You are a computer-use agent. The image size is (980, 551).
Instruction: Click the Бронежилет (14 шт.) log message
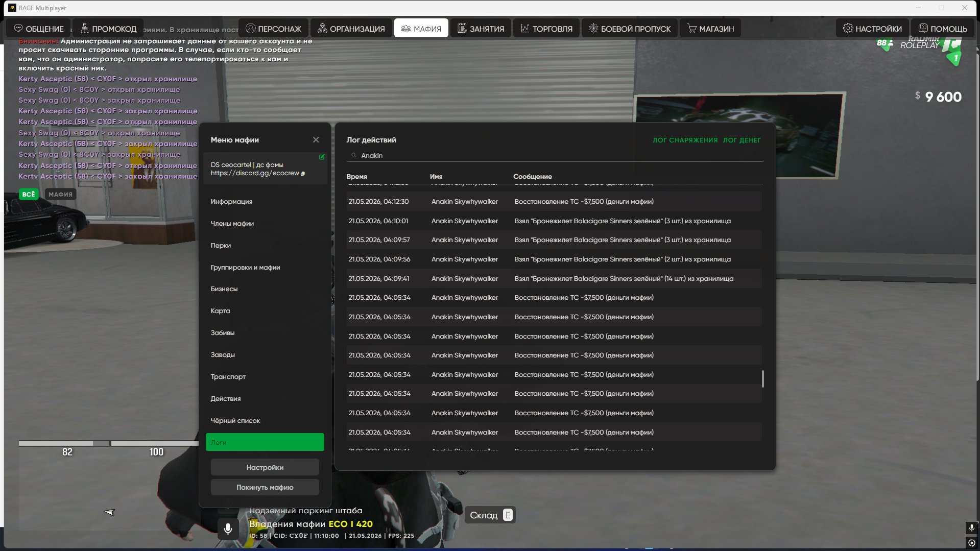[x=624, y=279]
